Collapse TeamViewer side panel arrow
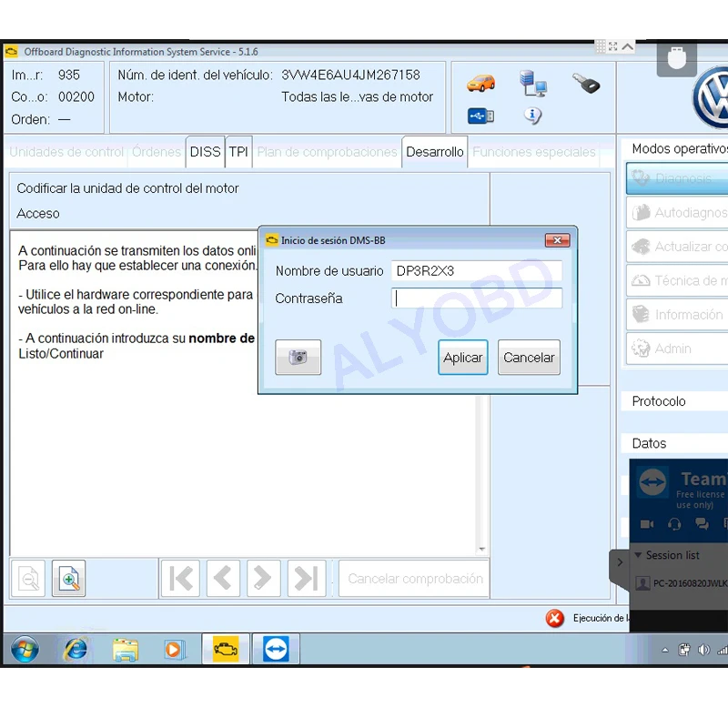Screen dimensions: 728x728 [620, 562]
